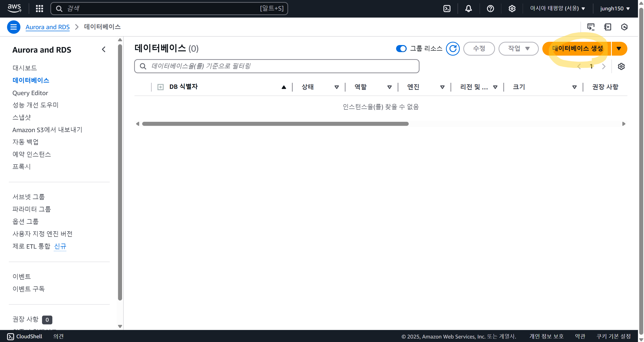Toggle the hamburger navigation menu button
Screen dimensions: 644x342
coord(14,27)
